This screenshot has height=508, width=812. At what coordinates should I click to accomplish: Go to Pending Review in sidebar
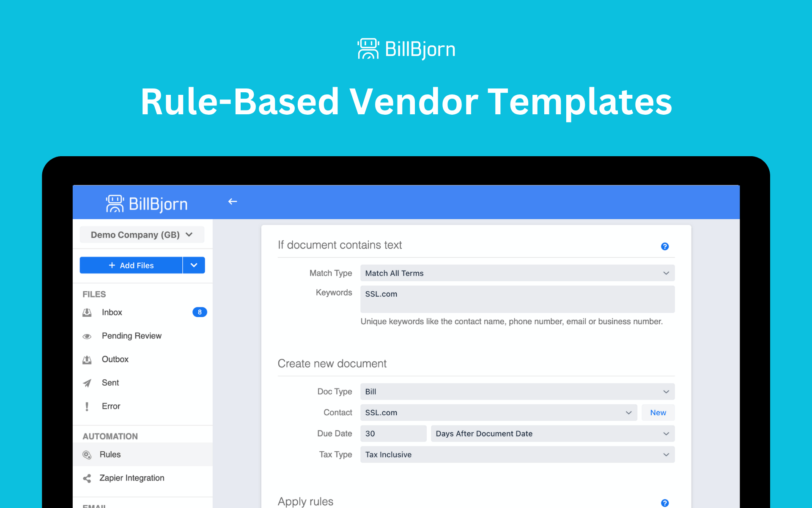(132, 336)
